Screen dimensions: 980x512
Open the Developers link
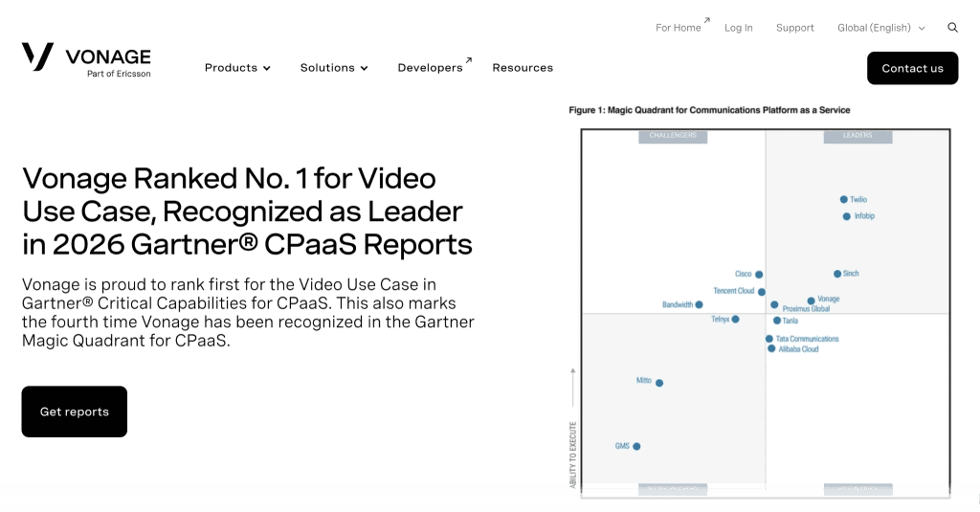(434, 67)
